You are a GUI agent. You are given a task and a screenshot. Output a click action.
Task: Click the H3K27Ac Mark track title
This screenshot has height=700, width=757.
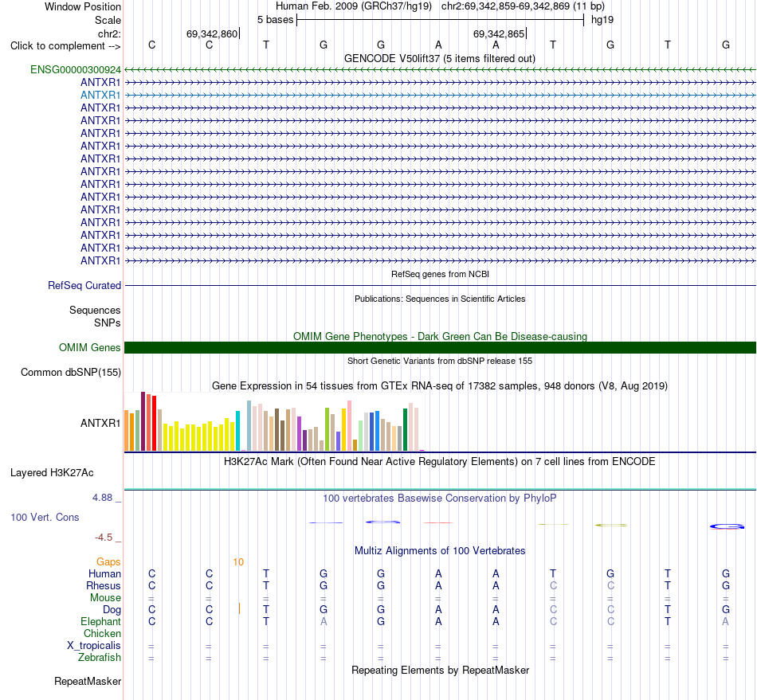click(440, 462)
